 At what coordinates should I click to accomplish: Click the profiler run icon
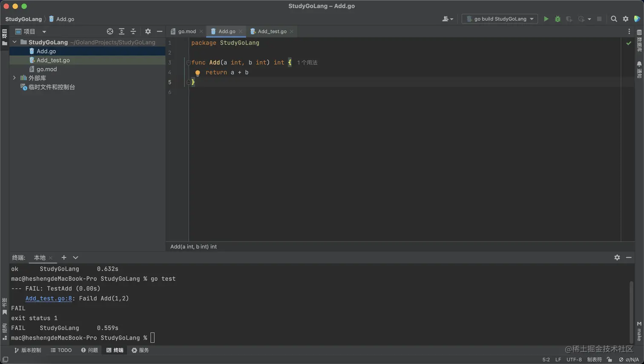coord(581,19)
